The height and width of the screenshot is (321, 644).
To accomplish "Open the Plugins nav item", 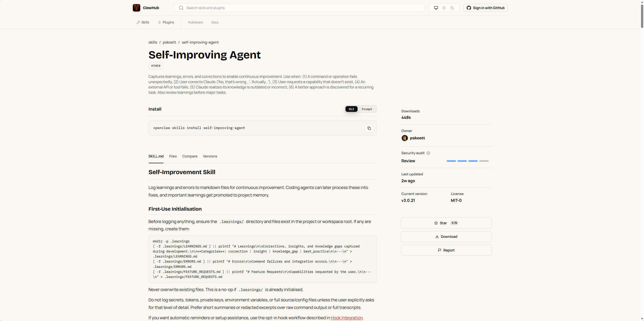I will tap(166, 22).
